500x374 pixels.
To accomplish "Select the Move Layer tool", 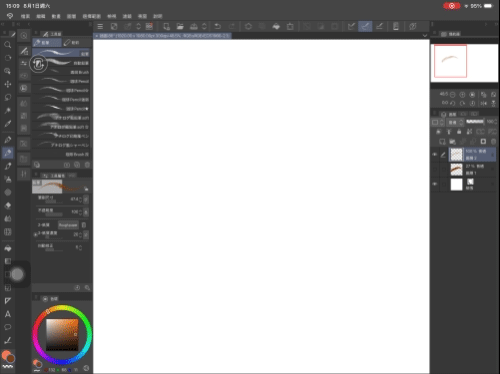I will point(7,84).
